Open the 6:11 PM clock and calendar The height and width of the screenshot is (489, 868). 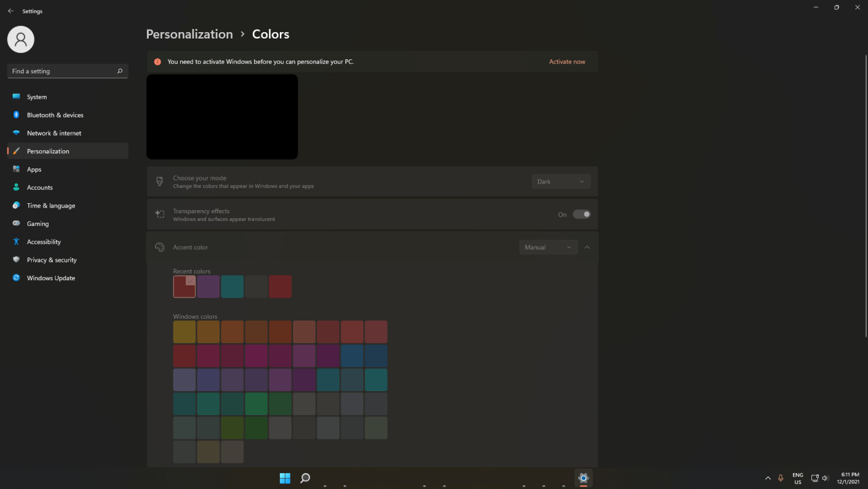pyautogui.click(x=850, y=478)
